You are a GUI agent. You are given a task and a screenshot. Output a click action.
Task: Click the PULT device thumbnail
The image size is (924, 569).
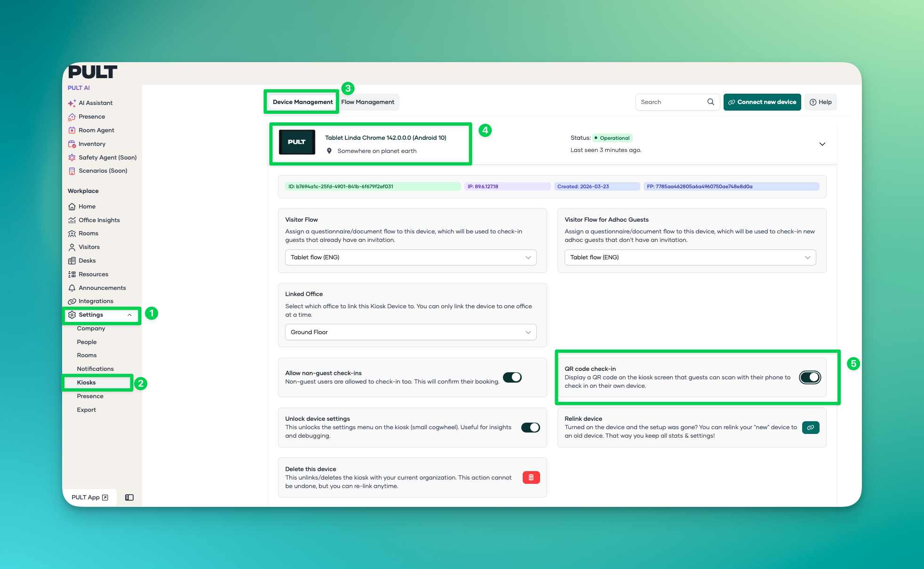[297, 142]
